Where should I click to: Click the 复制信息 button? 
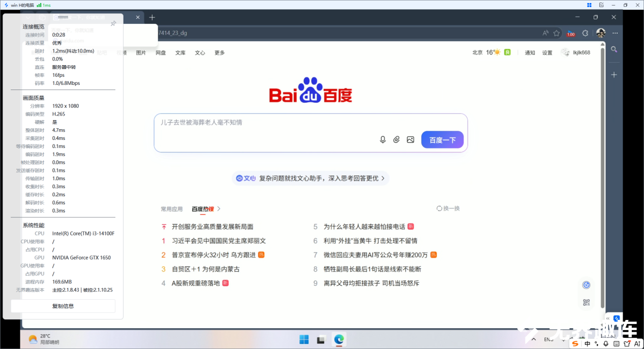(x=63, y=306)
